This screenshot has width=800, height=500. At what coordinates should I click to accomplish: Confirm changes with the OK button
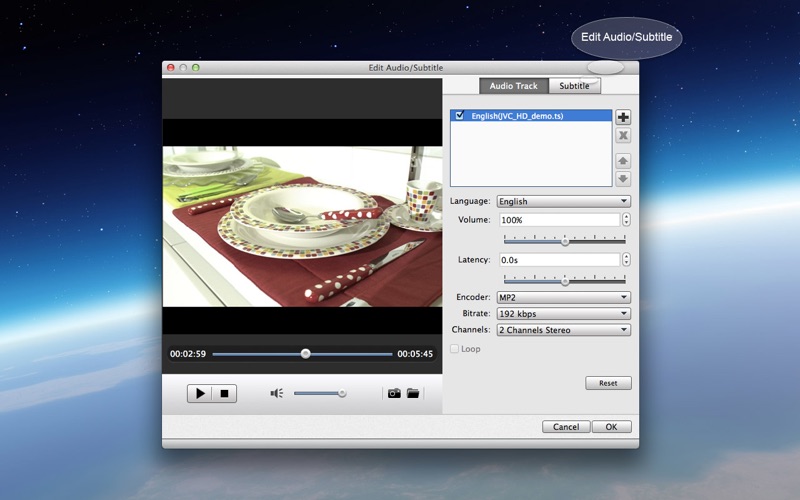(x=611, y=427)
